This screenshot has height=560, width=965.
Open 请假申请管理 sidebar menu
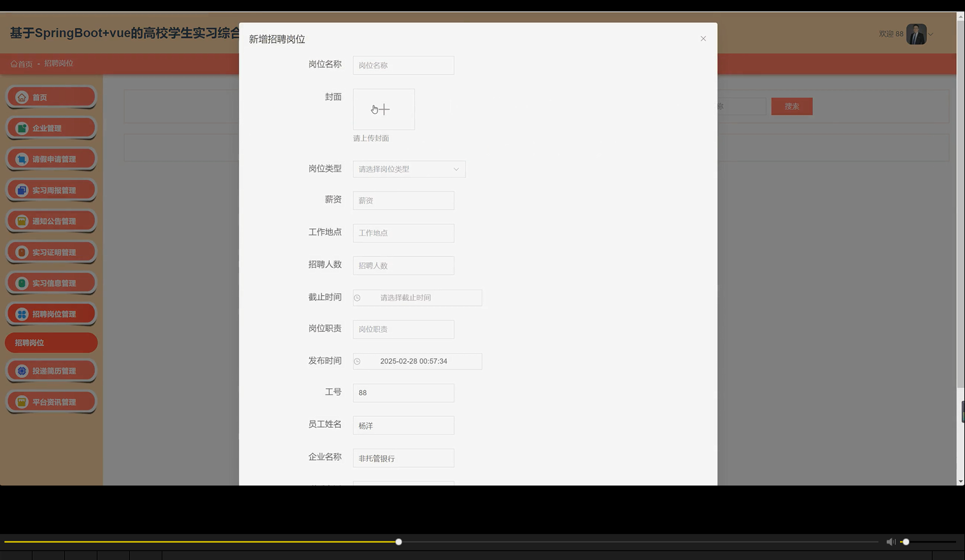coord(51,159)
